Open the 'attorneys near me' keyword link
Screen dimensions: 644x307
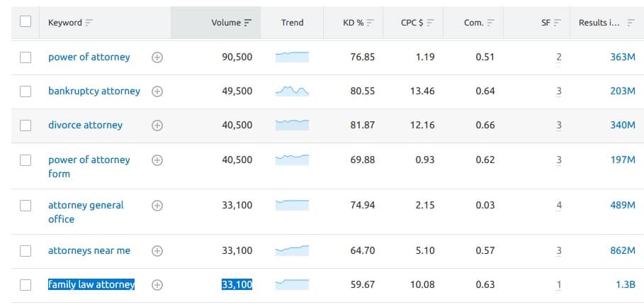click(x=89, y=250)
